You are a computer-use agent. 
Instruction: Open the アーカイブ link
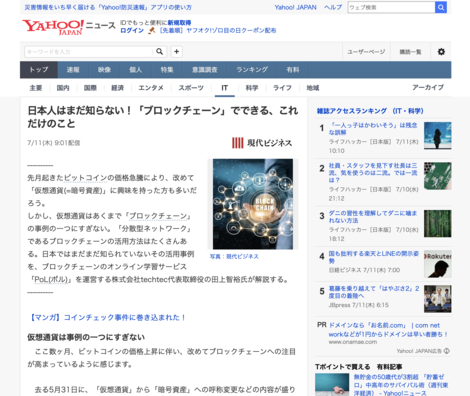[x=428, y=87]
